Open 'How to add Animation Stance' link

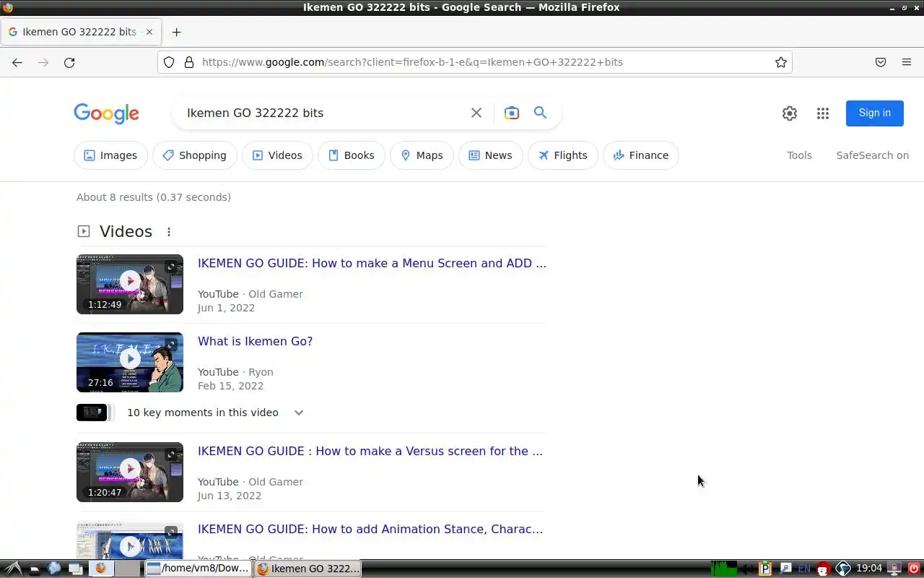click(370, 529)
